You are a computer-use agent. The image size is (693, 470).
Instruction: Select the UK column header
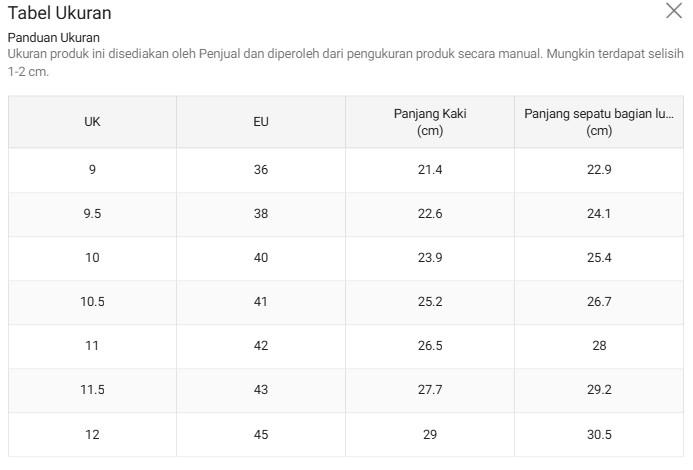pos(92,122)
